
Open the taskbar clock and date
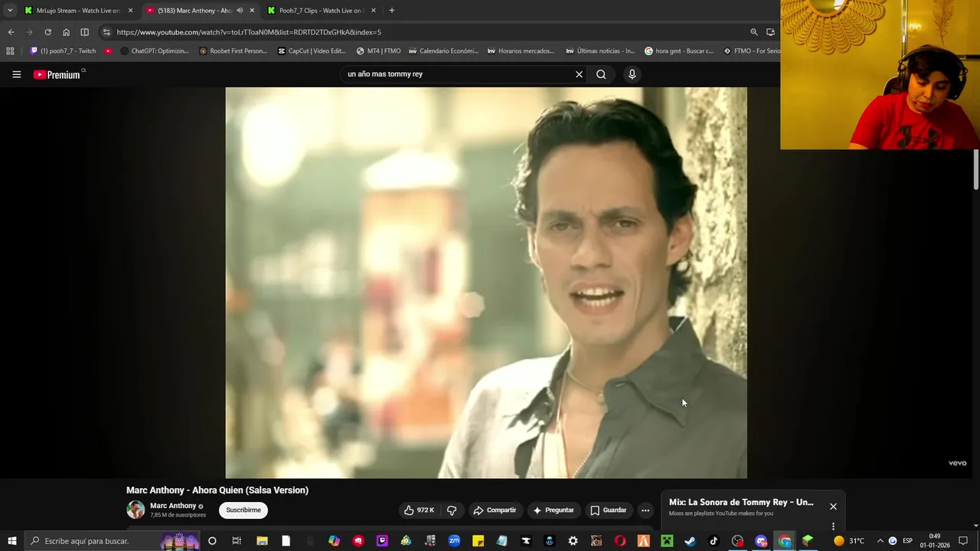[934, 541]
